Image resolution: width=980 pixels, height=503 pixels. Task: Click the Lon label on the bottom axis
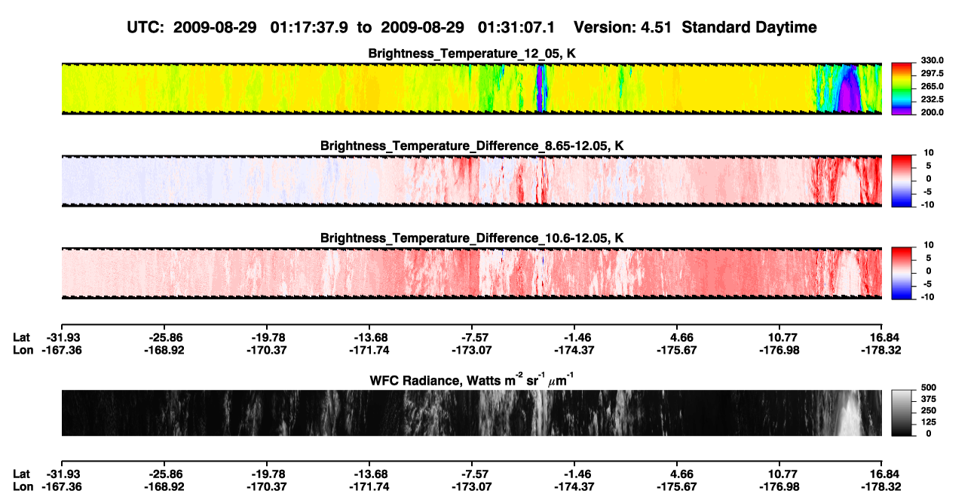tap(23, 487)
